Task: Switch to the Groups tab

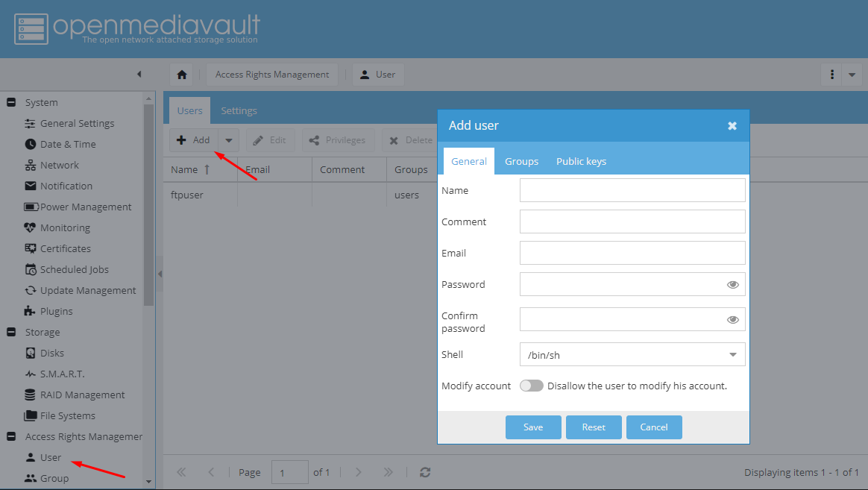Action: 521,161
